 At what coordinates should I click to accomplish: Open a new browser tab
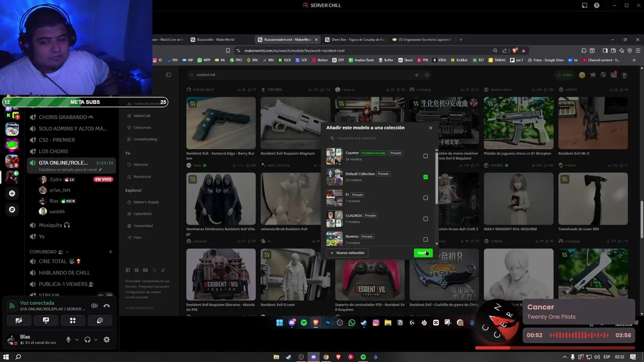click(460, 40)
